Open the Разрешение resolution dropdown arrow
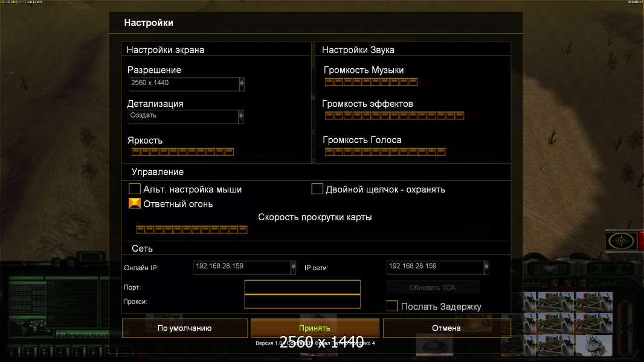The width and height of the screenshot is (644, 362). (x=242, y=84)
